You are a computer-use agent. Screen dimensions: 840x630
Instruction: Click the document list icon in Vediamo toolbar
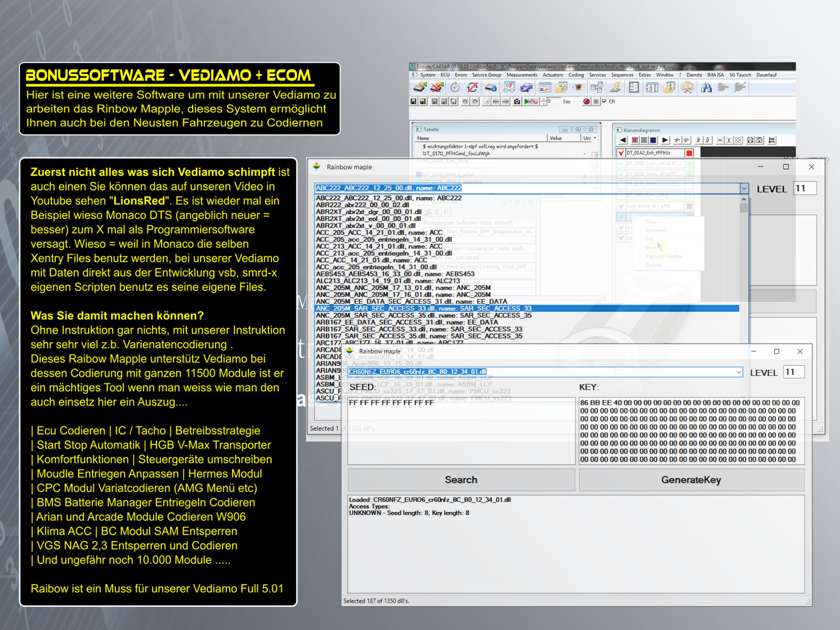[x=633, y=87]
